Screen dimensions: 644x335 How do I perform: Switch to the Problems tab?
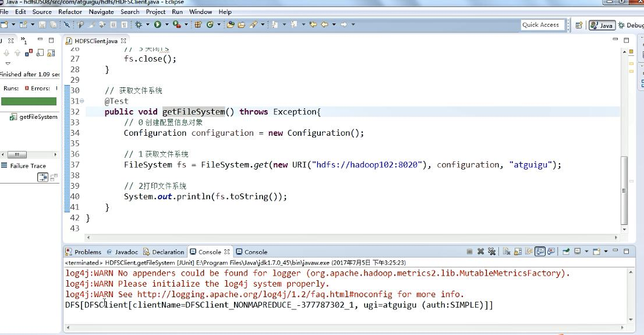(x=84, y=252)
